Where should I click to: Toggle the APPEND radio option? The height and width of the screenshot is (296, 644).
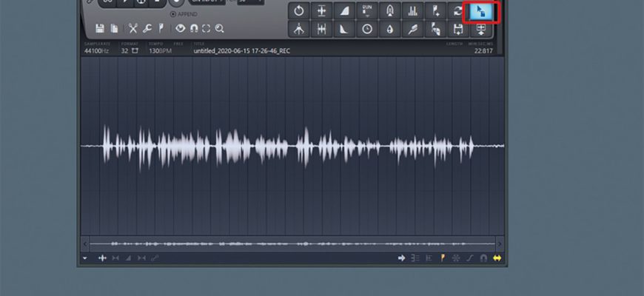pyautogui.click(x=173, y=14)
